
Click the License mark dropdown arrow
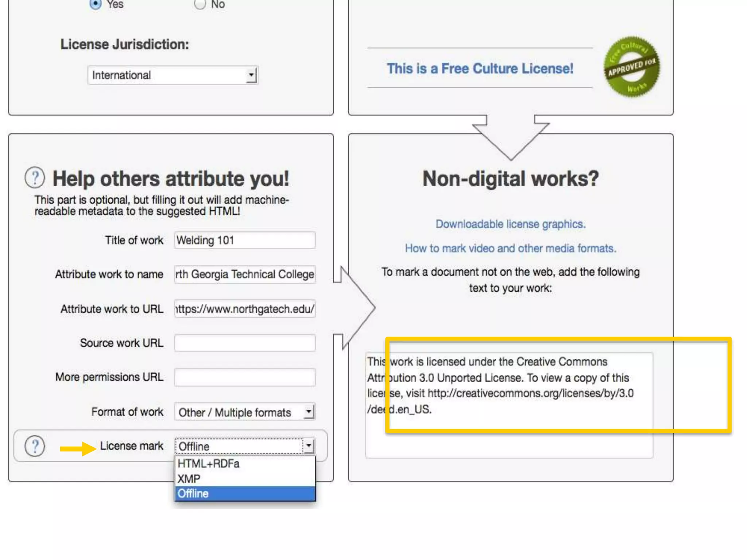(x=309, y=446)
